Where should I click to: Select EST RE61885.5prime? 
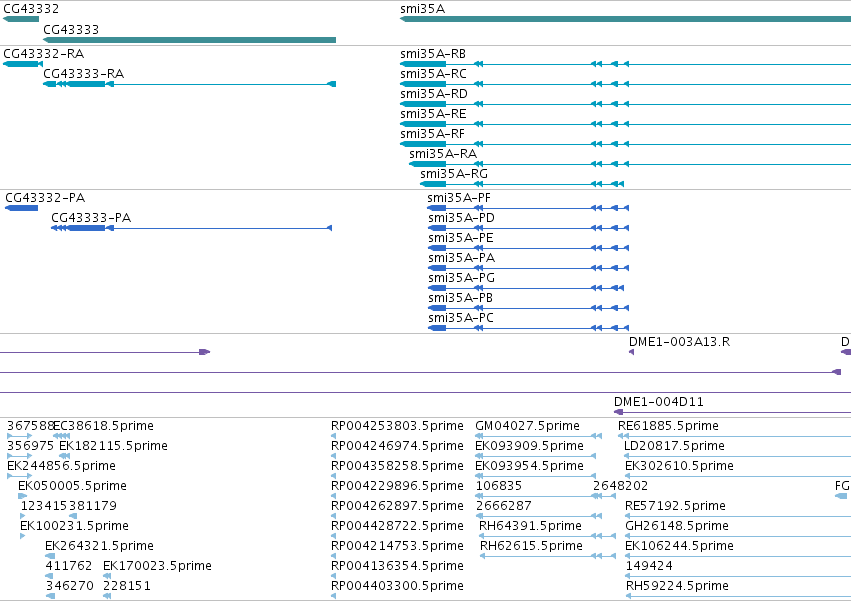pos(668,426)
